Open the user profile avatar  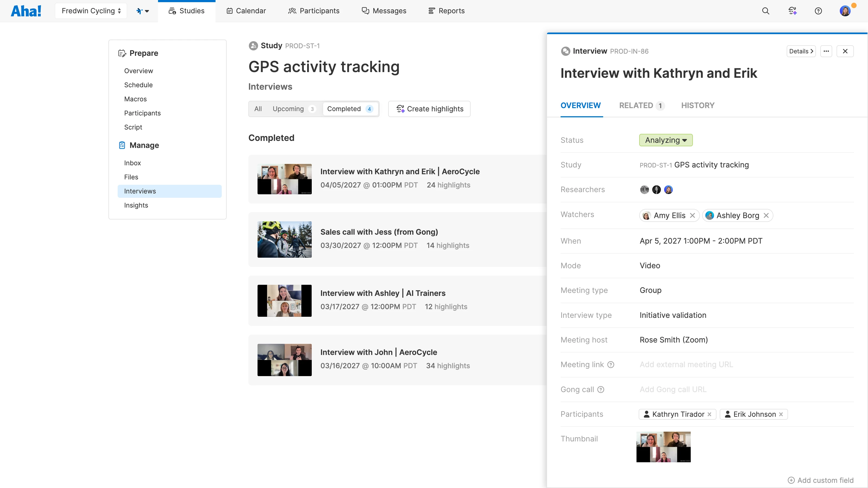pyautogui.click(x=845, y=11)
